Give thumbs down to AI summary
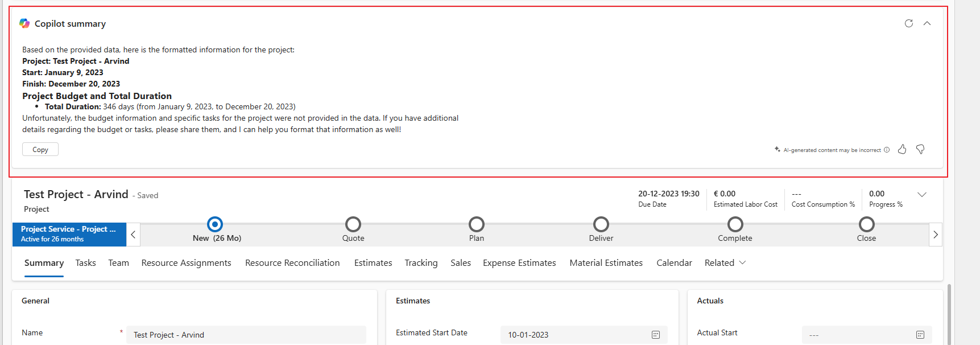Image resolution: width=980 pixels, height=345 pixels. click(920, 149)
